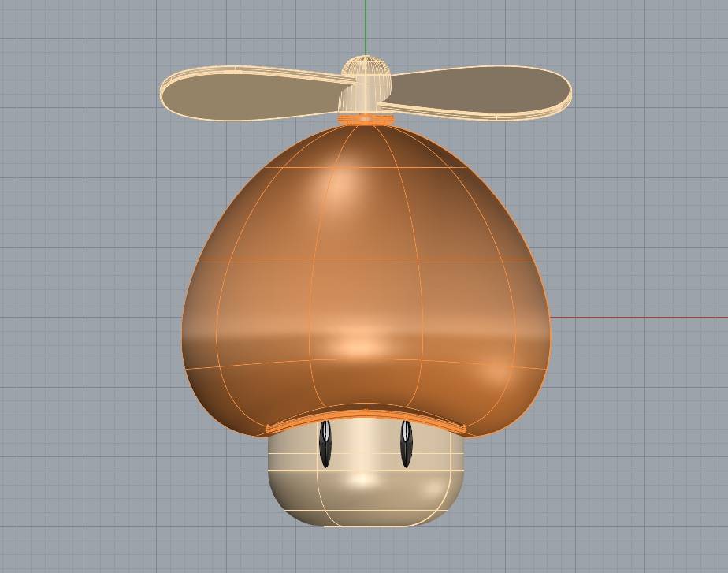Select the propeller hub dome
This screenshot has height=573, width=728.
click(366, 84)
